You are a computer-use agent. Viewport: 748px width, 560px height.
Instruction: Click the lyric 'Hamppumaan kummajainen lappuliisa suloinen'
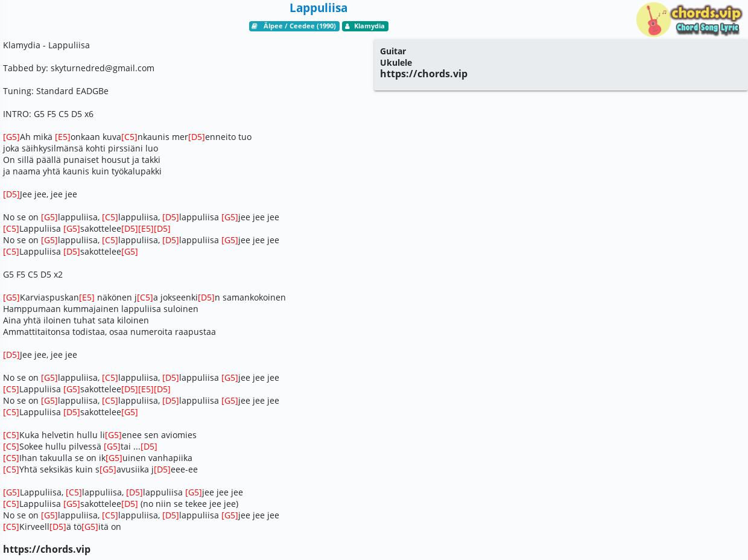[x=101, y=309]
